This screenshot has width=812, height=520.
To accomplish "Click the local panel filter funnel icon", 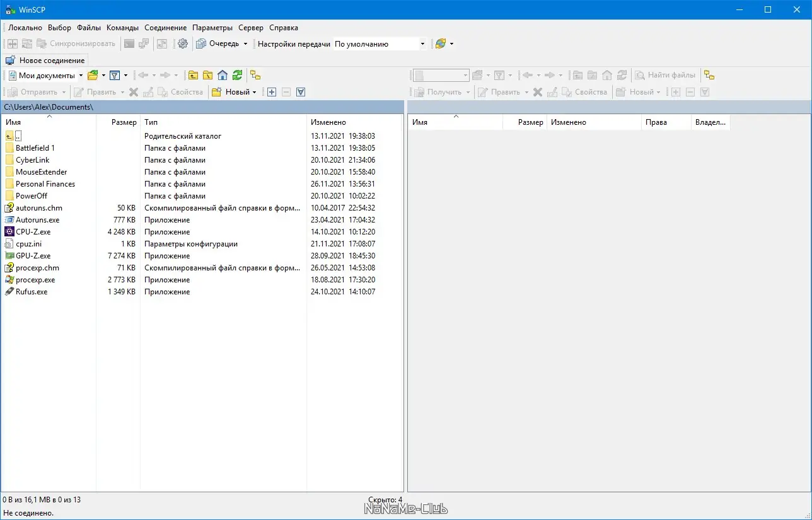I will [x=115, y=75].
